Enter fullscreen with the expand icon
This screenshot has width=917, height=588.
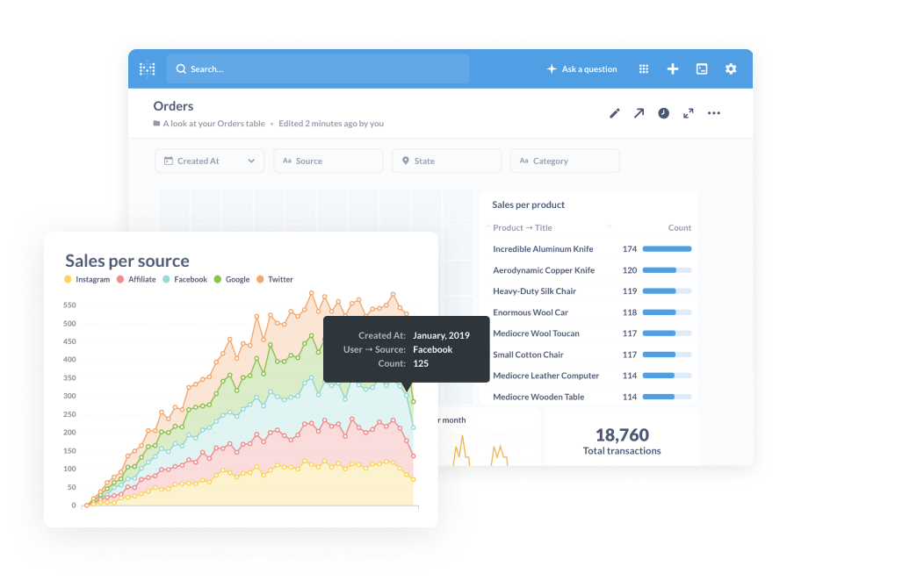click(x=689, y=113)
